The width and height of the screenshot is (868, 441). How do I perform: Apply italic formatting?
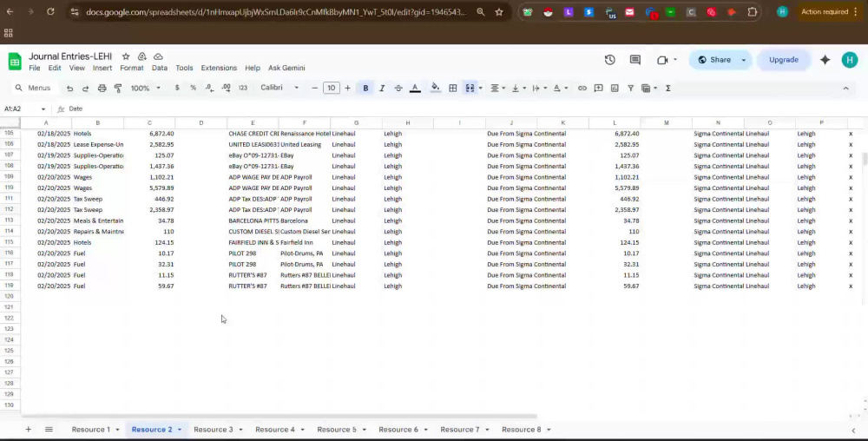382,88
